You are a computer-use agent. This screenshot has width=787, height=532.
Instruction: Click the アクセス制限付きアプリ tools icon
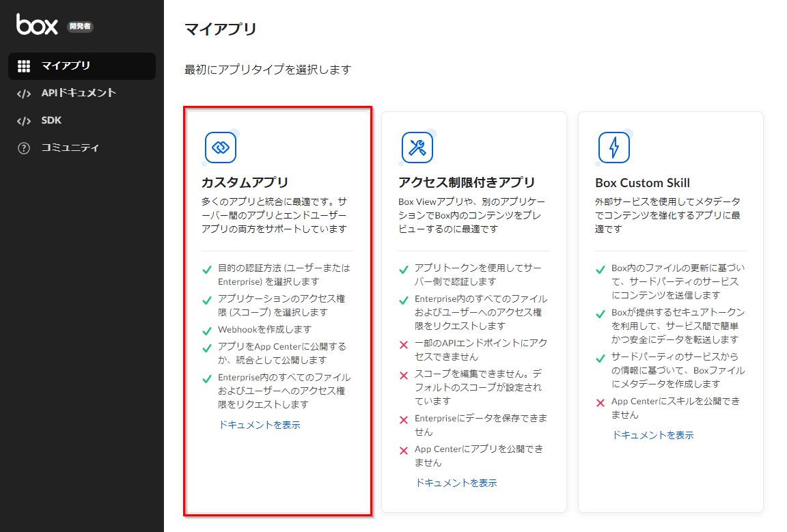tap(417, 148)
